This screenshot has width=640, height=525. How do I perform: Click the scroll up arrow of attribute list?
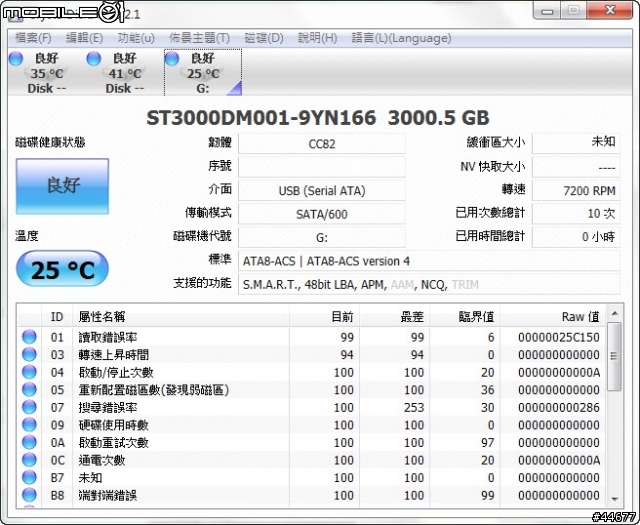(614, 314)
